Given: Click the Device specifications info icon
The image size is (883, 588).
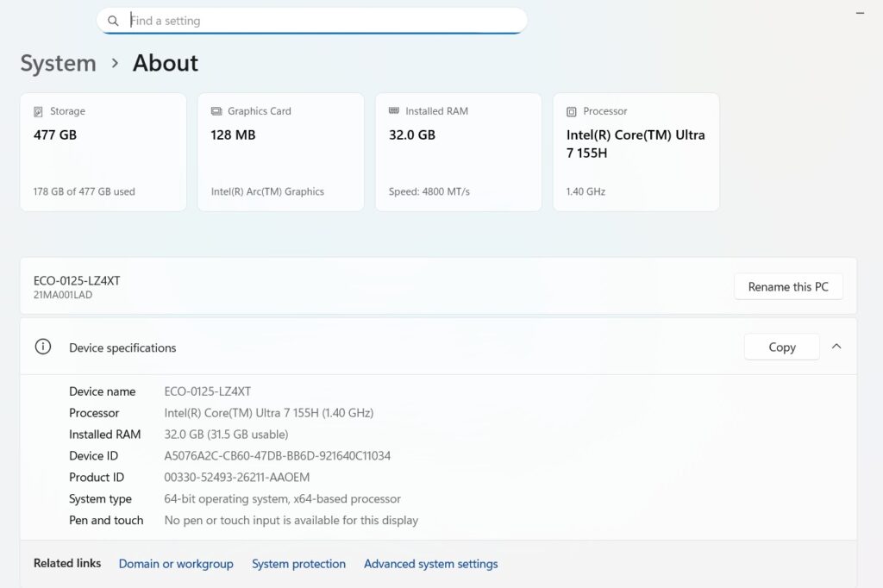Looking at the screenshot, I should click(x=42, y=347).
